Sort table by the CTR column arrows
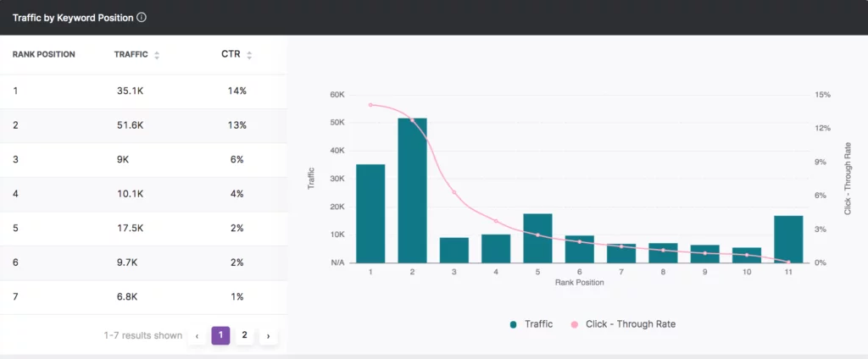This screenshot has width=868, height=359. point(249,55)
